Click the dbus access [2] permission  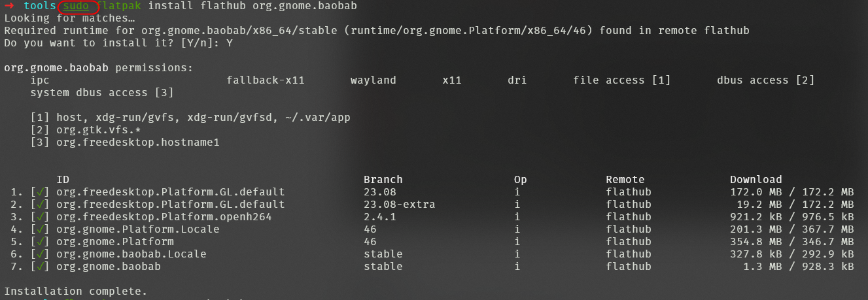766,80
